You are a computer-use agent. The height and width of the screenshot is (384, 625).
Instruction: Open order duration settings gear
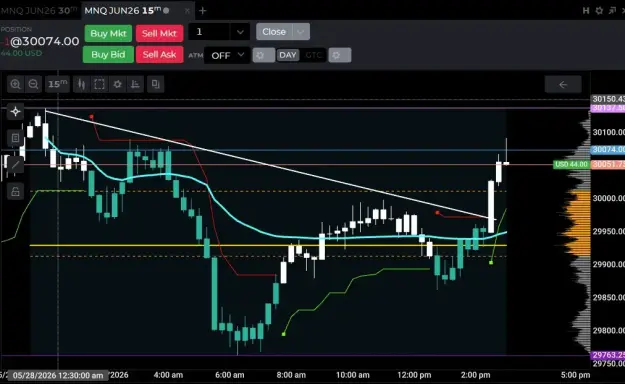(x=340, y=55)
